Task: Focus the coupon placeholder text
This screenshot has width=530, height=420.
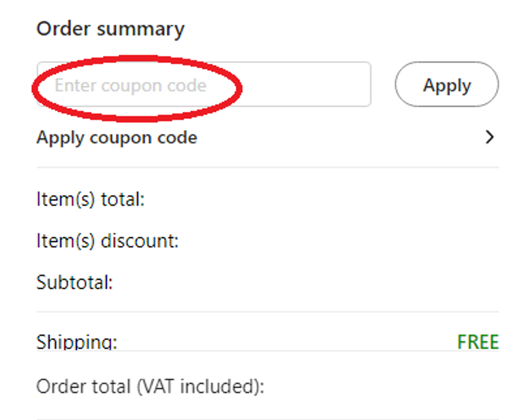Action: [x=130, y=86]
